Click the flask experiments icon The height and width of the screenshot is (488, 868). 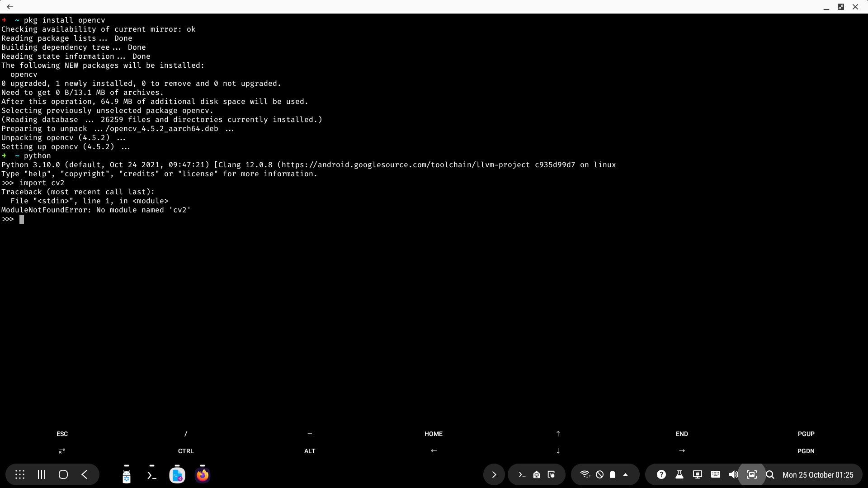point(679,474)
